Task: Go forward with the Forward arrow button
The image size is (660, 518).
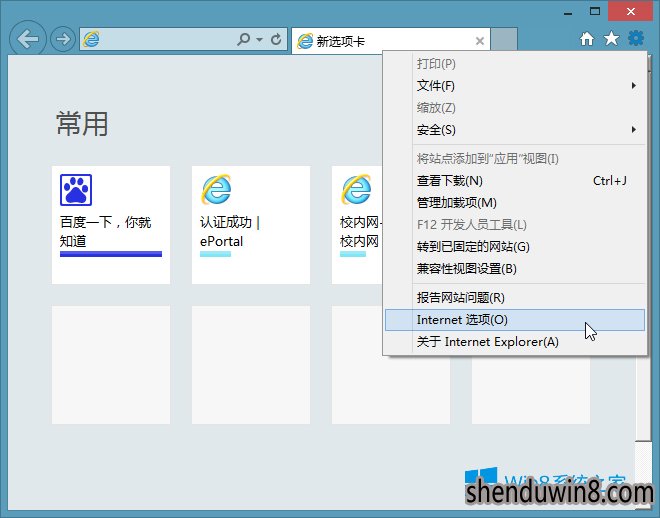Action: point(63,39)
